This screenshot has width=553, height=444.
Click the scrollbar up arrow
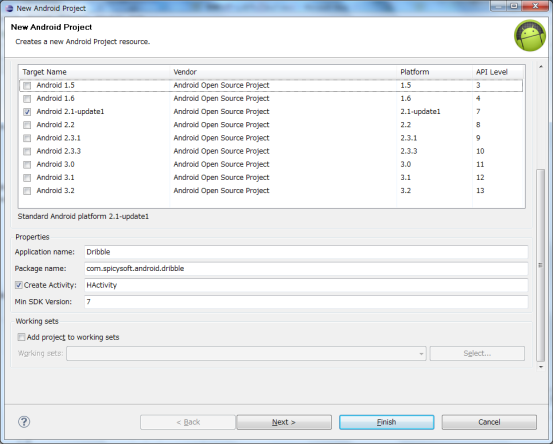pos(541,67)
